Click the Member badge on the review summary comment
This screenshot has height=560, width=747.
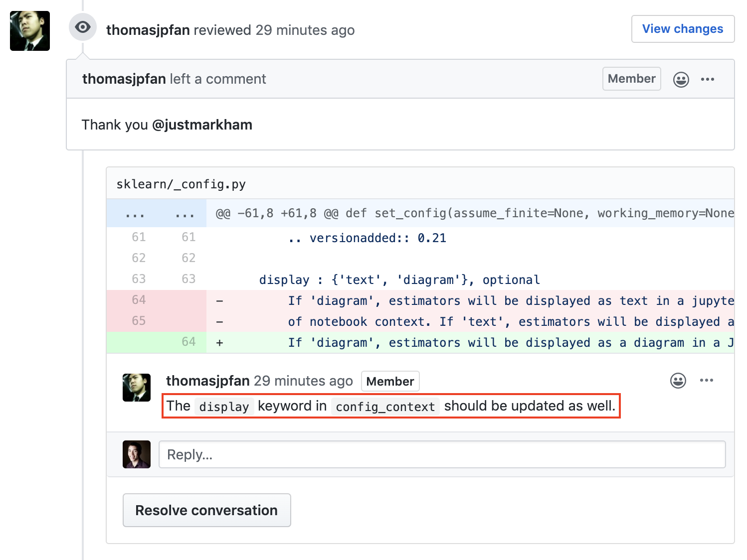tap(631, 79)
